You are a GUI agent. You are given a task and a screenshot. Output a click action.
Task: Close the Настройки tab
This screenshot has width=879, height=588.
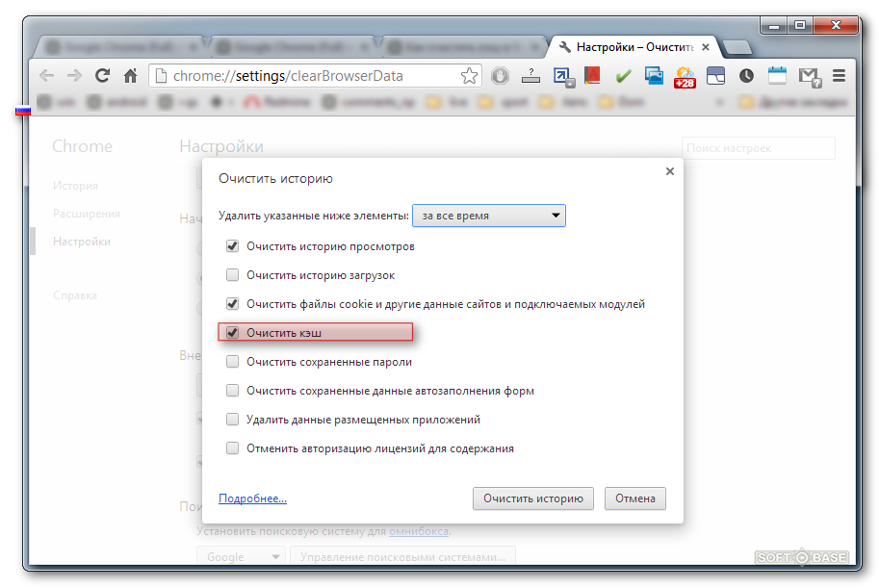pos(706,47)
